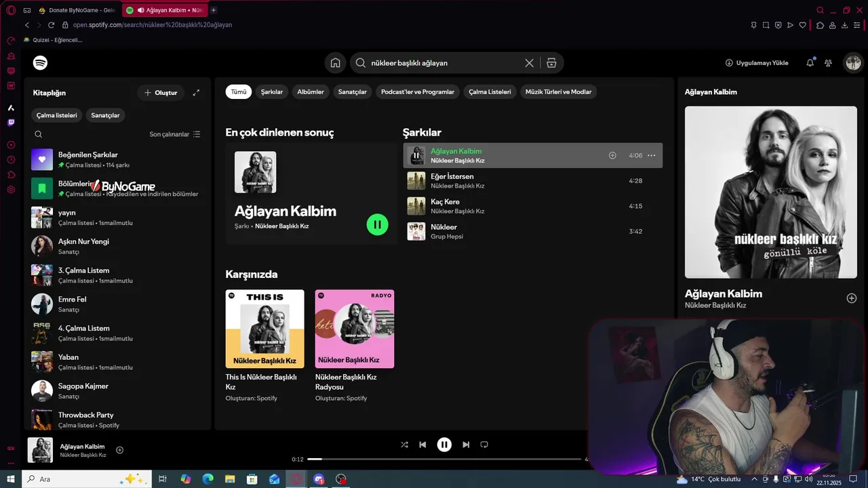Open Beğenilen Şarkılar playlist
Viewport: 868px width, 488px height.
[x=118, y=159]
